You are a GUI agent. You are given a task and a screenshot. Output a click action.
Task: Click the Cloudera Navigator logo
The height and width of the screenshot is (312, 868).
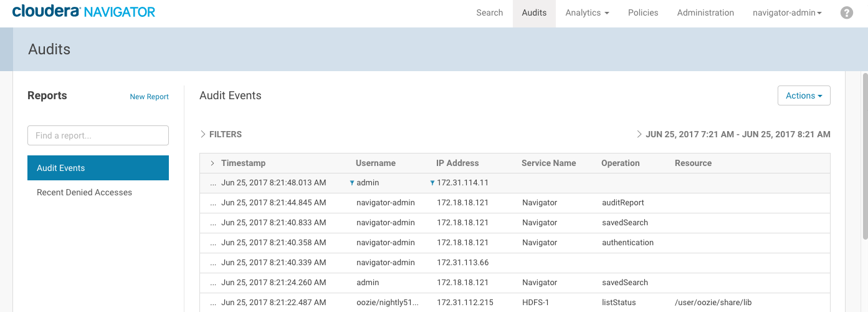[83, 12]
